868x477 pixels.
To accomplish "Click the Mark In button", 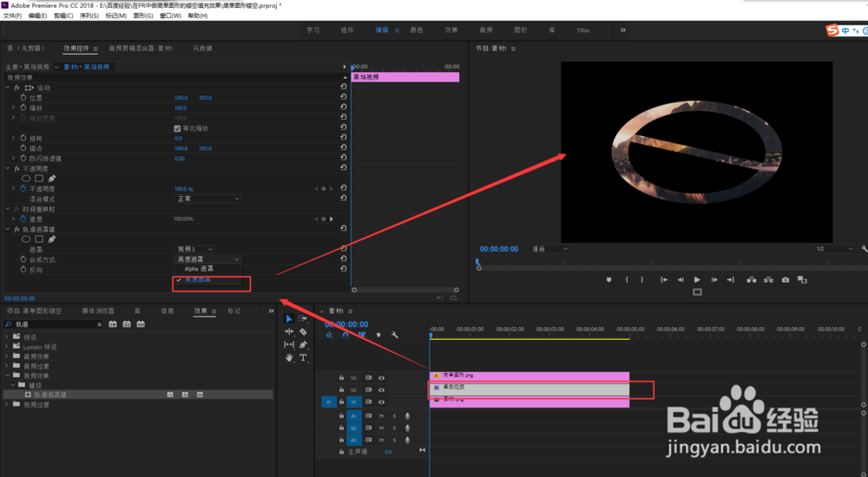I will coord(627,280).
